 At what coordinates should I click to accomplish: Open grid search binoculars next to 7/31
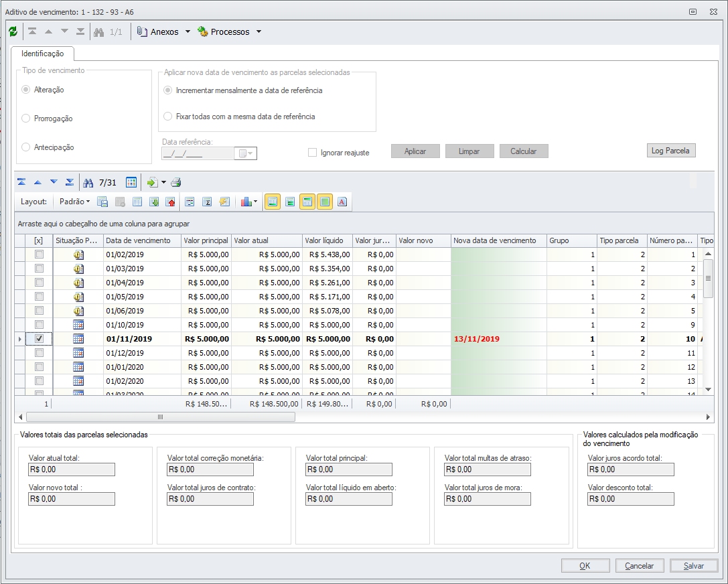[x=88, y=183]
